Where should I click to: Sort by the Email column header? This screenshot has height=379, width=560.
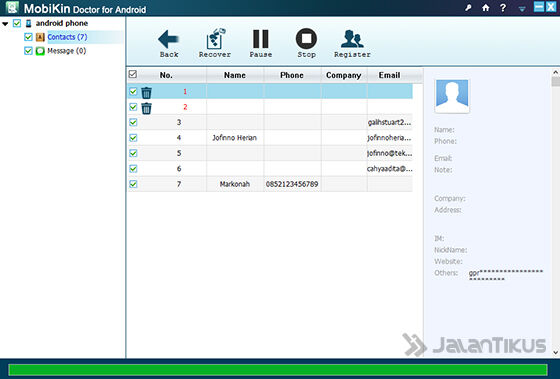tap(389, 75)
